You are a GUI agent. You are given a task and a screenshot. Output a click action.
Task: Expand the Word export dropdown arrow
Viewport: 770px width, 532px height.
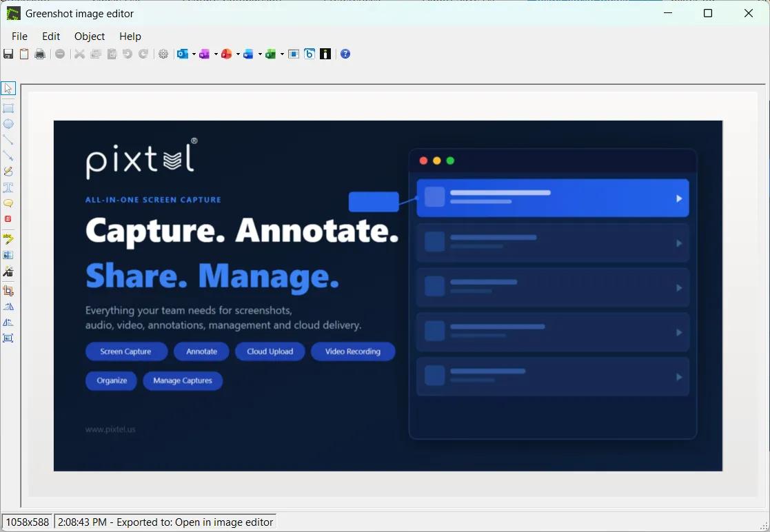(260, 54)
